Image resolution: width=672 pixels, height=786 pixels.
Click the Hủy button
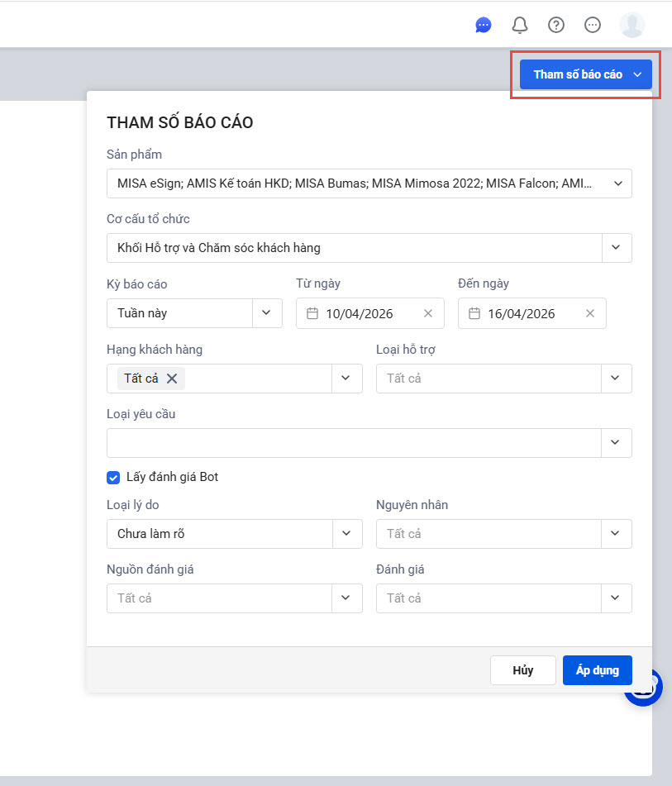pyautogui.click(x=522, y=670)
